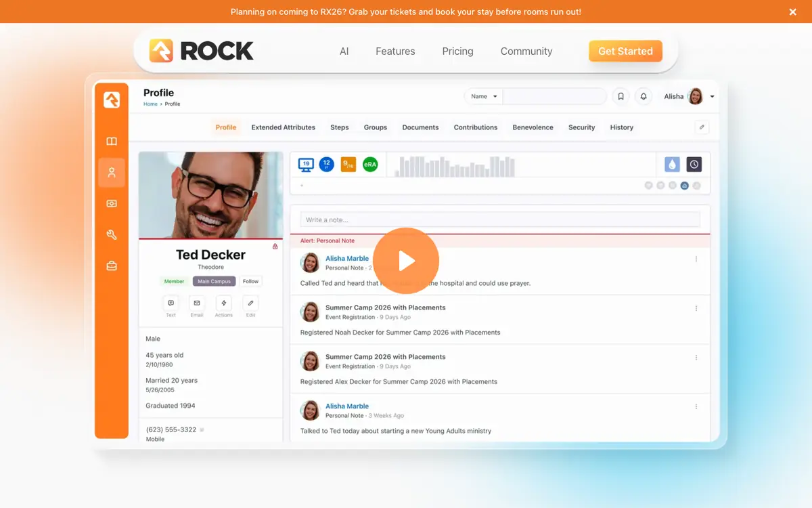Open options menu for Alisha Marble hospital note
This screenshot has width=812, height=508.
[696, 259]
